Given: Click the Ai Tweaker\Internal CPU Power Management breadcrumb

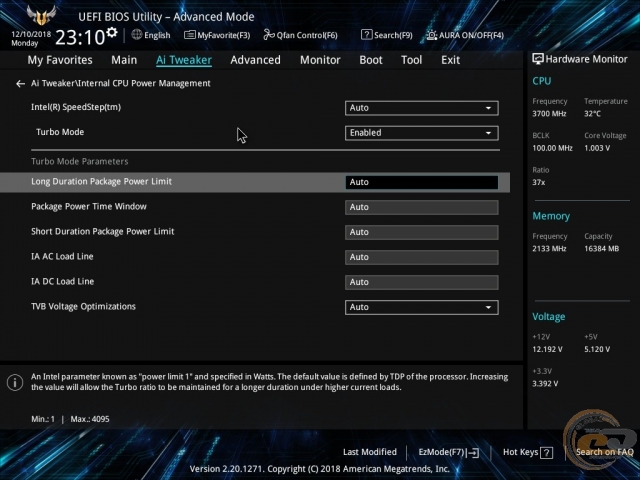Looking at the screenshot, I should (x=121, y=83).
